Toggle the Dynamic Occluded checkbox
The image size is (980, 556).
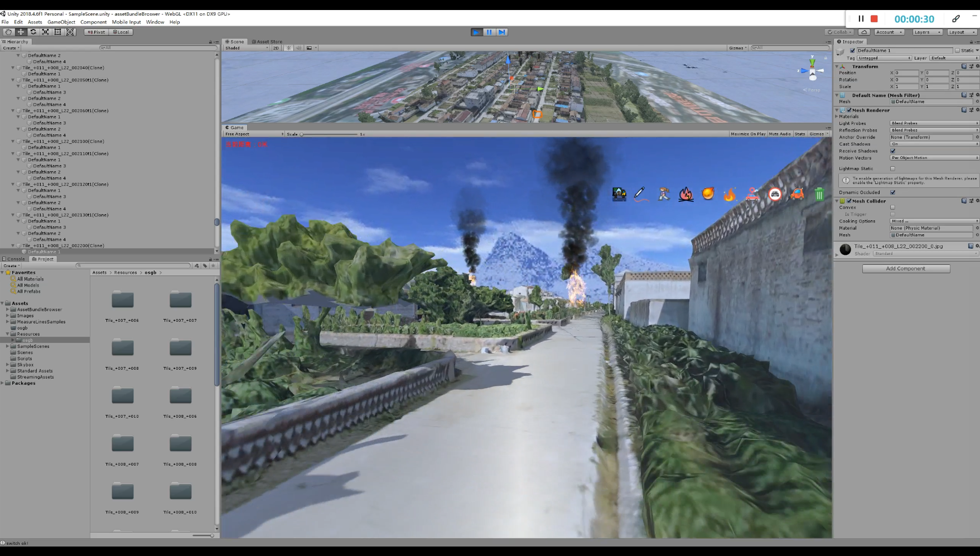click(x=893, y=192)
